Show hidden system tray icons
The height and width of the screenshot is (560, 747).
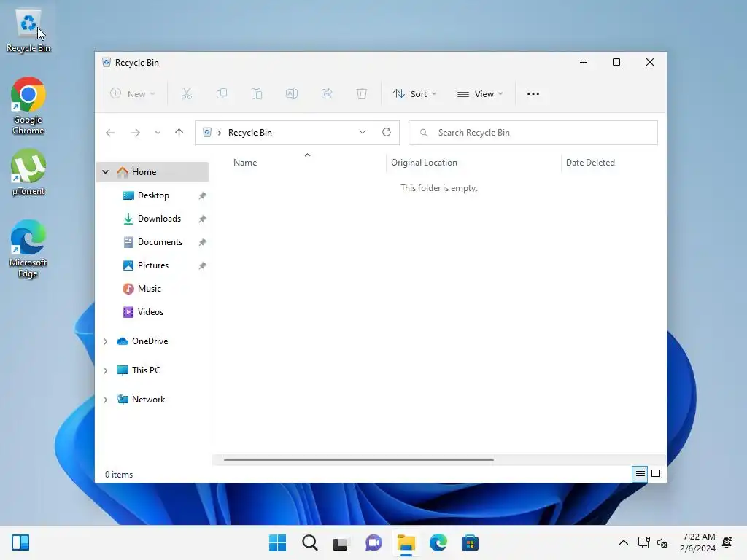coord(623,542)
